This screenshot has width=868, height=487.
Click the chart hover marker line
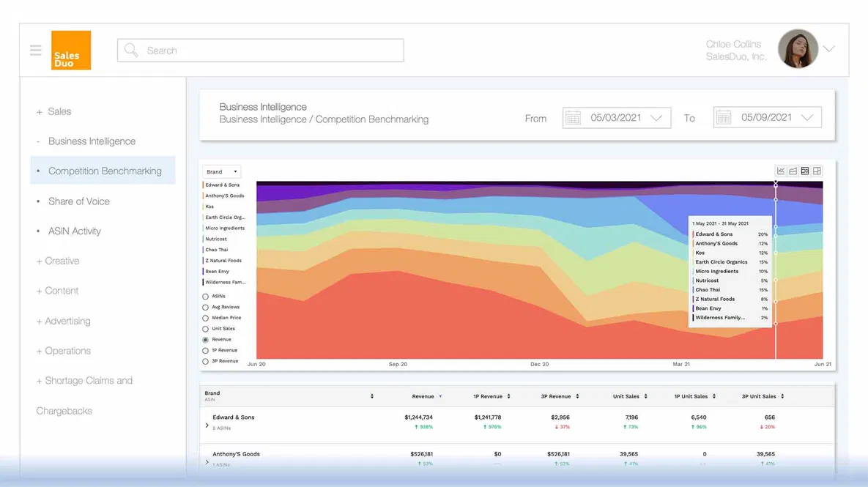tap(776, 270)
